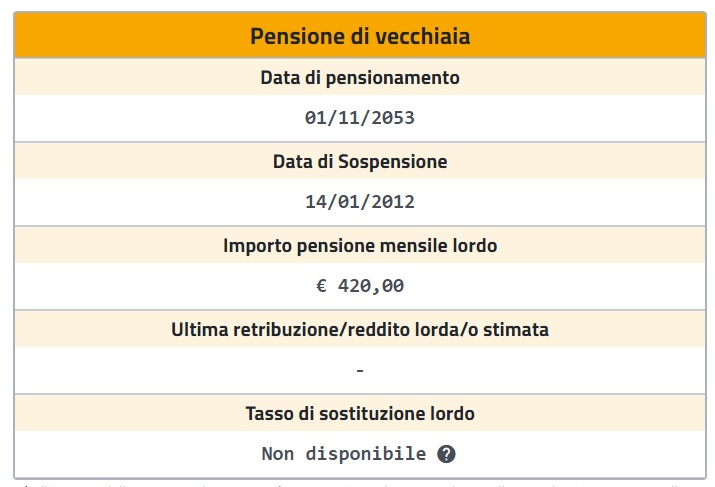Select the Tasso di sostituzione lordo label
The image size is (715, 487).
(360, 413)
